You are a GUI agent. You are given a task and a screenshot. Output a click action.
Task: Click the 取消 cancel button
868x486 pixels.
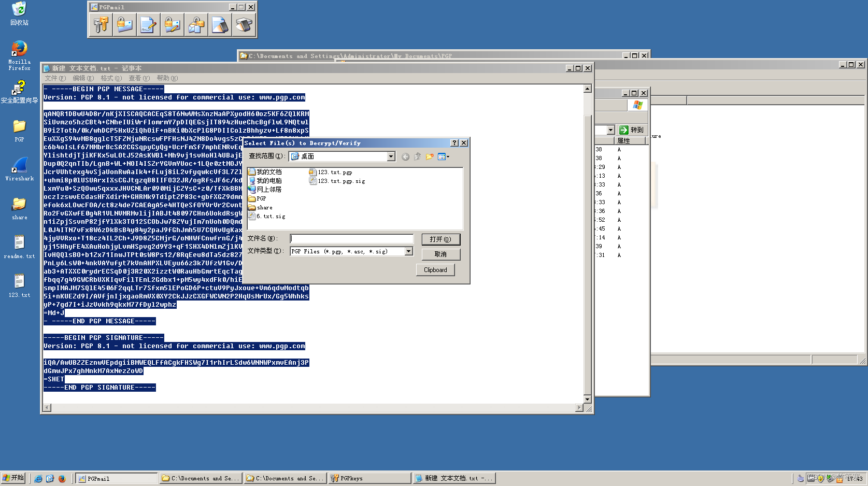[x=440, y=254]
